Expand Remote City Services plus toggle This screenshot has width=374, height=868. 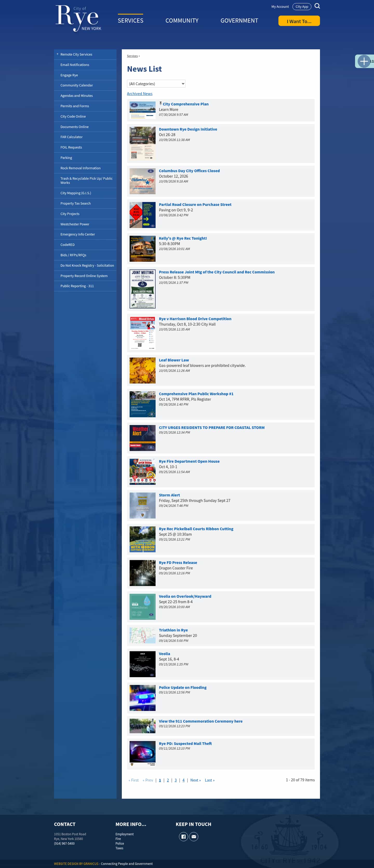(x=58, y=54)
